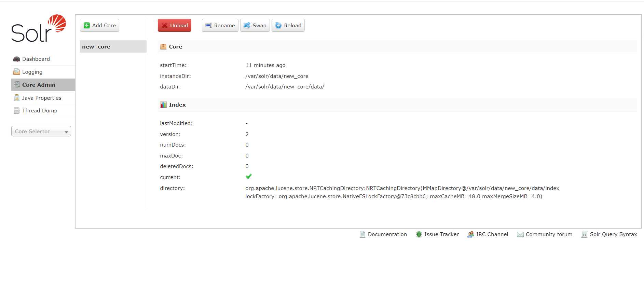The height and width of the screenshot is (301, 644).
Task: Open the Community forum link
Action: tap(545, 234)
